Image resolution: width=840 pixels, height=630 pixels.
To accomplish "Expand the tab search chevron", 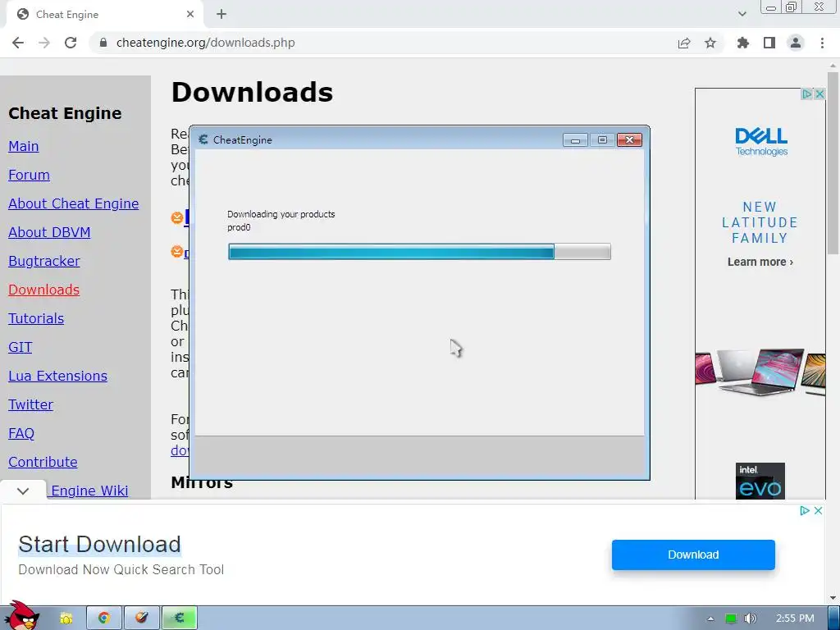I will [742, 14].
